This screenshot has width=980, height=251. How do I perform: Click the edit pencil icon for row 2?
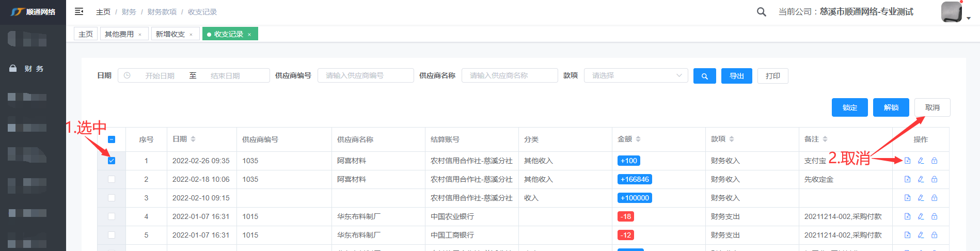pos(921,179)
